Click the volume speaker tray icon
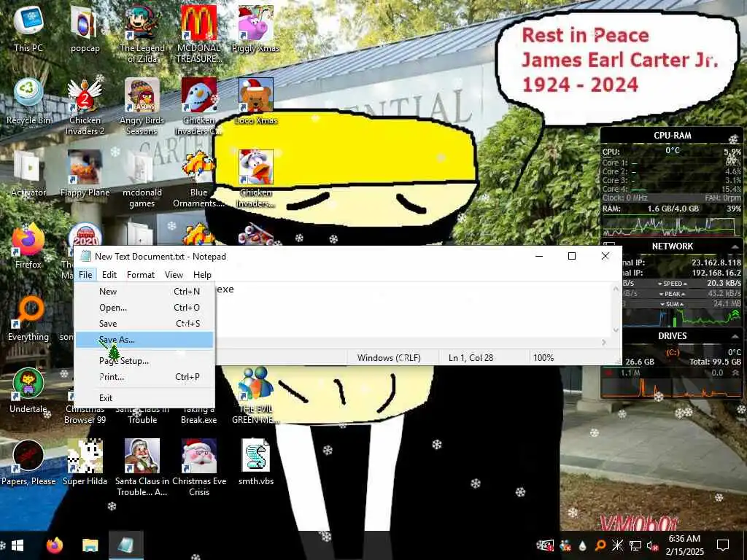This screenshot has height=560, width=747. [652, 545]
